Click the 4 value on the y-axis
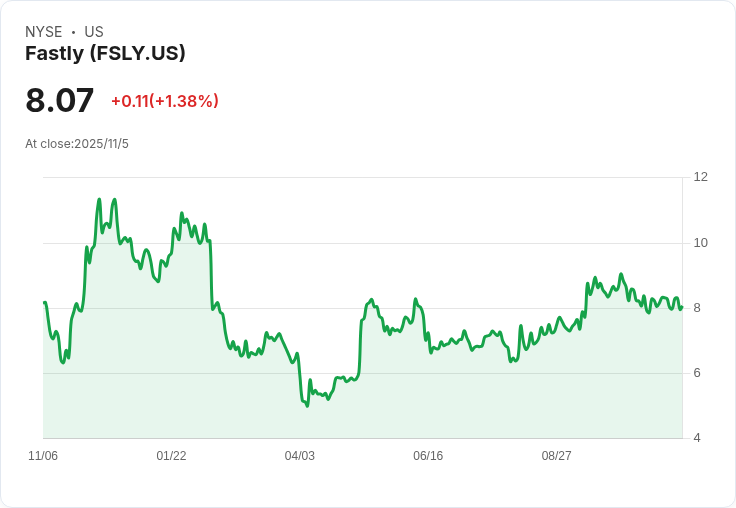This screenshot has height=508, width=736. [697, 438]
